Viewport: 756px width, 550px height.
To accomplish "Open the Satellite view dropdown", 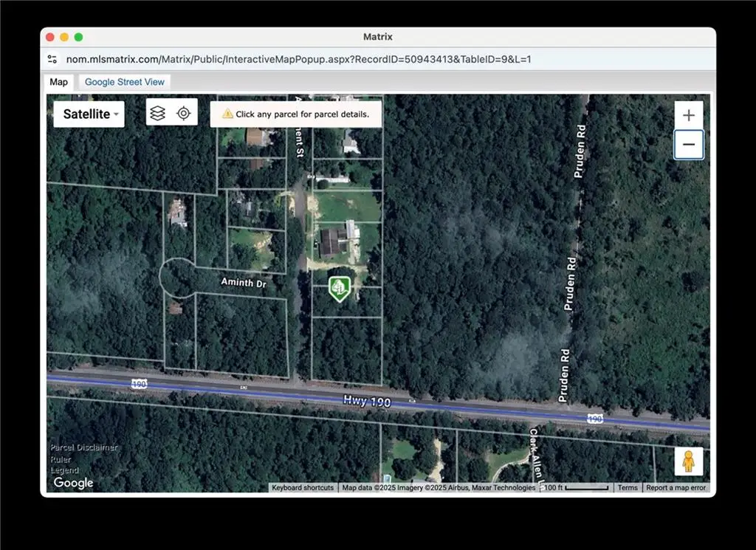I will tap(88, 114).
